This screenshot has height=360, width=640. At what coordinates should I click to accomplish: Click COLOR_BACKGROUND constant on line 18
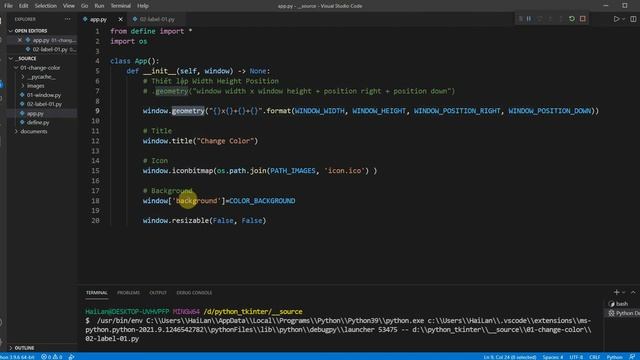(x=262, y=201)
